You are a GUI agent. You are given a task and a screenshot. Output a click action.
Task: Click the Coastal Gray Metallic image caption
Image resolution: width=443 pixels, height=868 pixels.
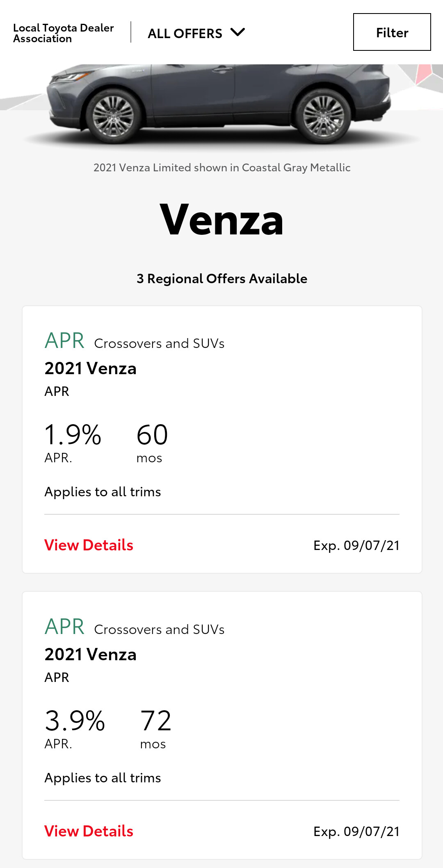(x=221, y=168)
